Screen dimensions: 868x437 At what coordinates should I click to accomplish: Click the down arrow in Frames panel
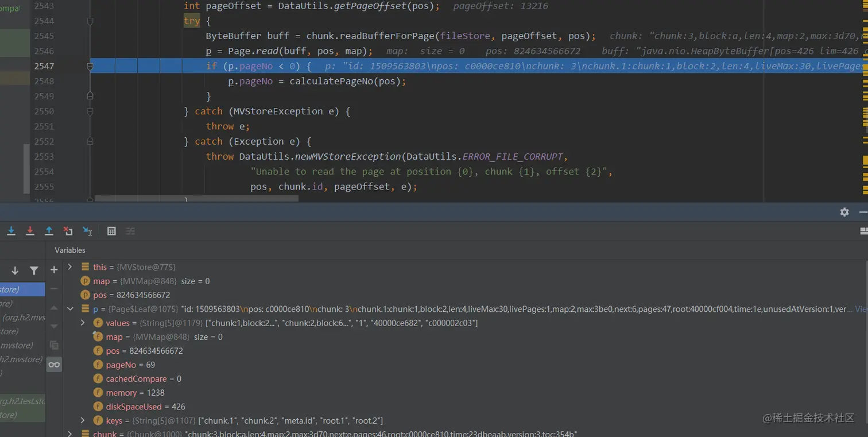coord(15,270)
